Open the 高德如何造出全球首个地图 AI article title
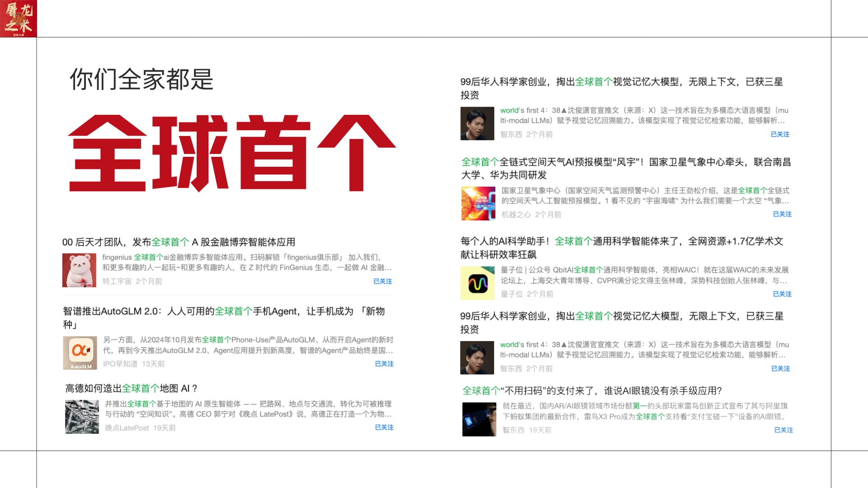 [132, 389]
